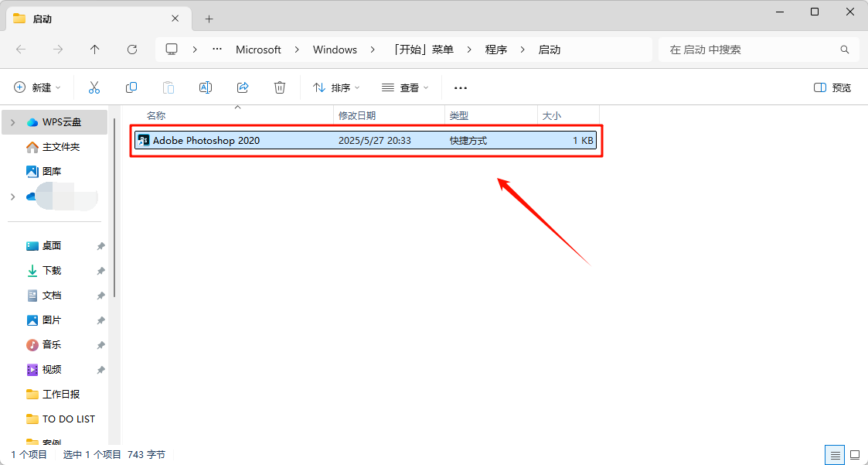Sort by the 修改日期 column header
The image size is (868, 465).
coord(357,116)
